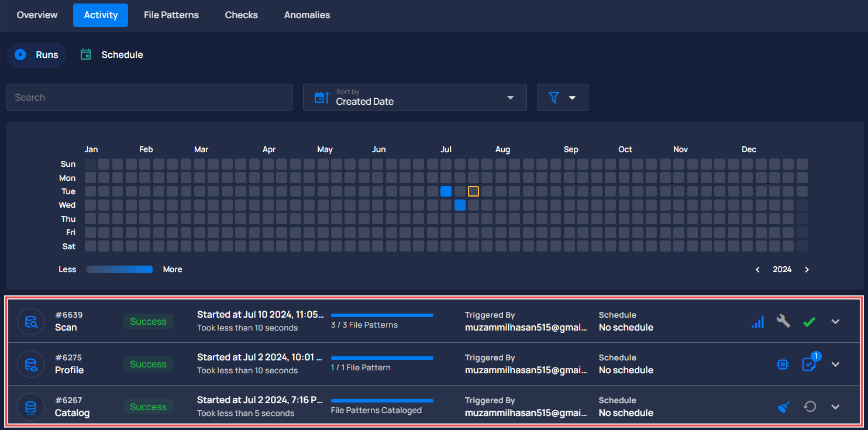Click the Less-to-More intensity gradient bar
The height and width of the screenshot is (430, 868).
119,270
